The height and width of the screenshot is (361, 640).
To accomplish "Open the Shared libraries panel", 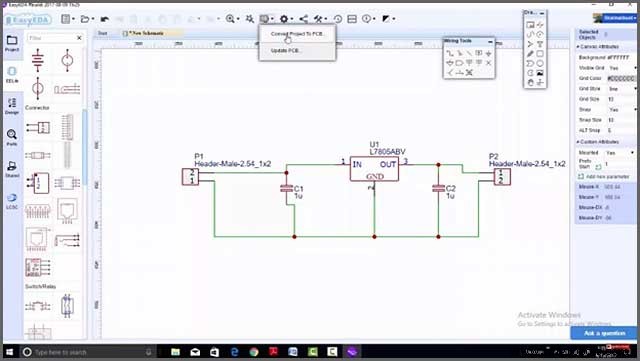I will pyautogui.click(x=12, y=169).
